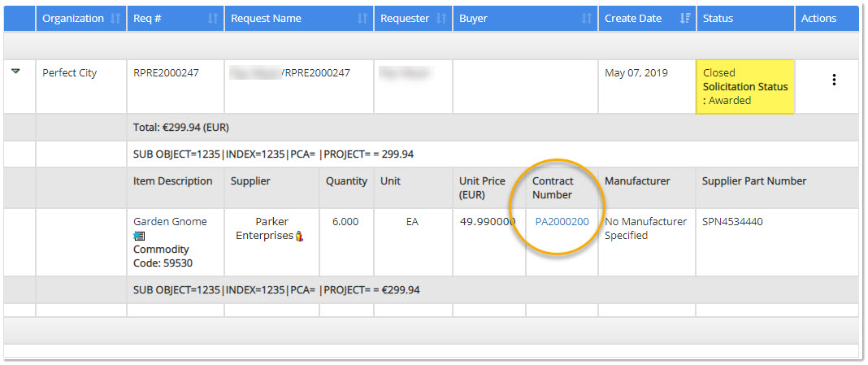Screen dimensions: 868x365
Task: Click the May 07, 2019 create date
Action: coord(636,72)
